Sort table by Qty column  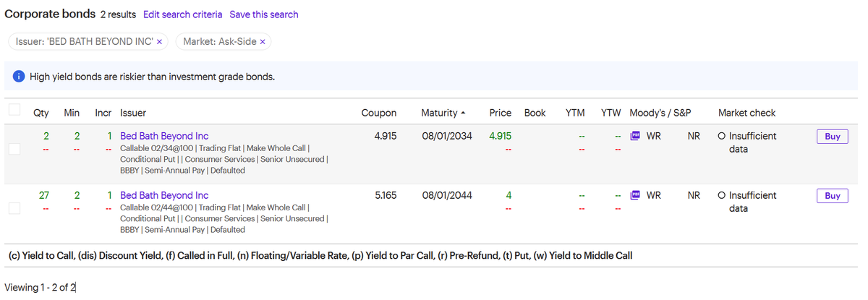[41, 113]
